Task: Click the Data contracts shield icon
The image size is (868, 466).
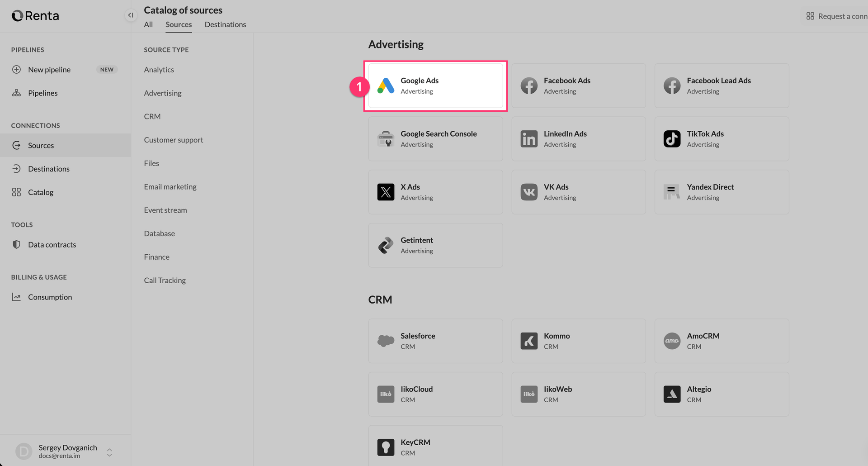Action: pos(16,244)
